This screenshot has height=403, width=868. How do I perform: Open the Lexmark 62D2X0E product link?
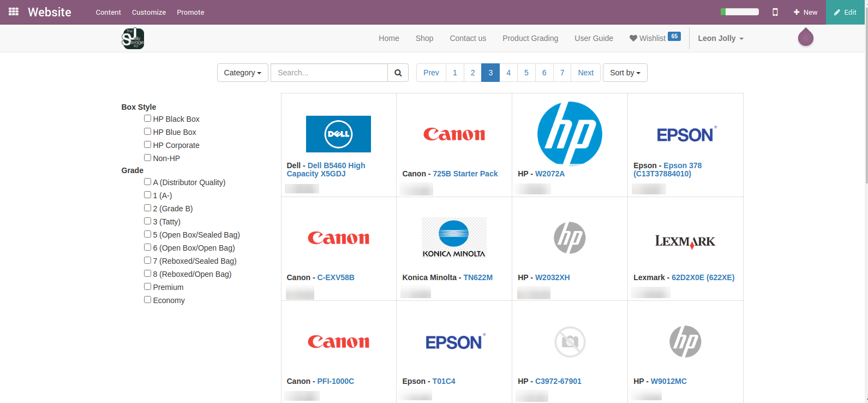tap(703, 277)
